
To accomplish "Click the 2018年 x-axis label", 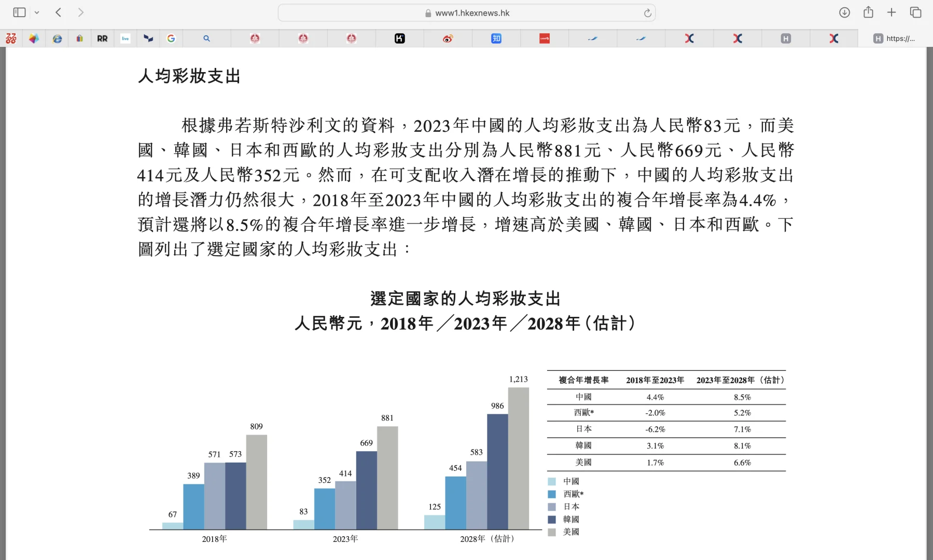I will [x=215, y=539].
